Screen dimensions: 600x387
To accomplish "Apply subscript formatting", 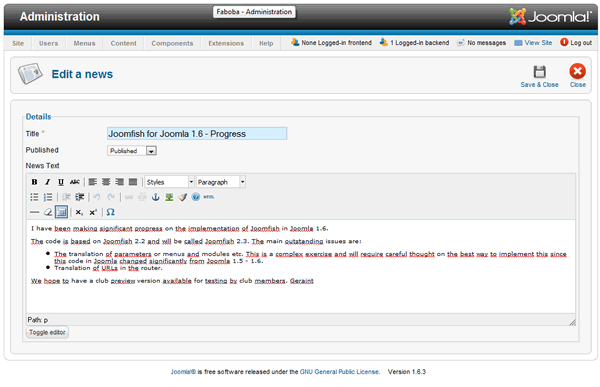I will (x=79, y=212).
